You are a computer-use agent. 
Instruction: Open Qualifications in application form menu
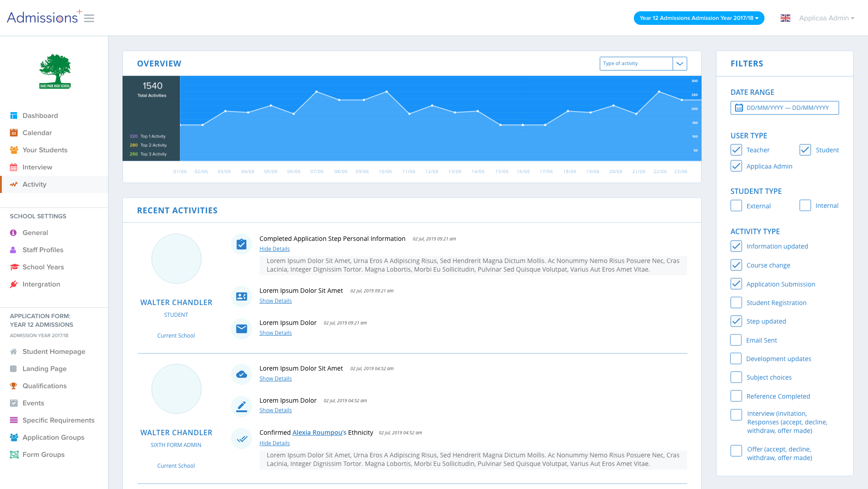coord(54,386)
